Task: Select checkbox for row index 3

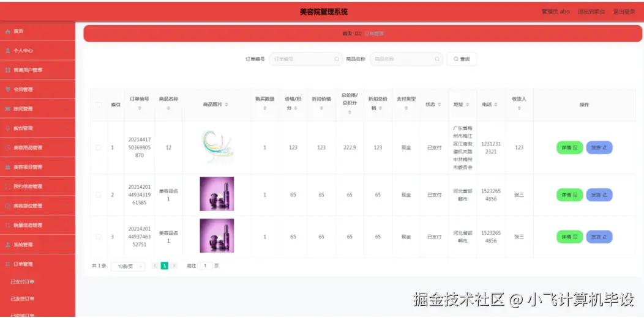Action: pyautogui.click(x=98, y=237)
